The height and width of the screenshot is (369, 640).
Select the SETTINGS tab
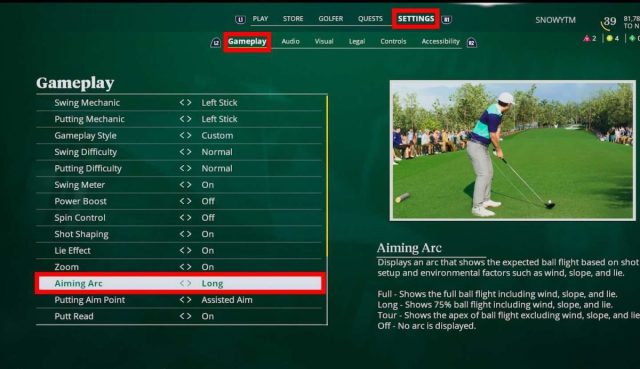[416, 19]
